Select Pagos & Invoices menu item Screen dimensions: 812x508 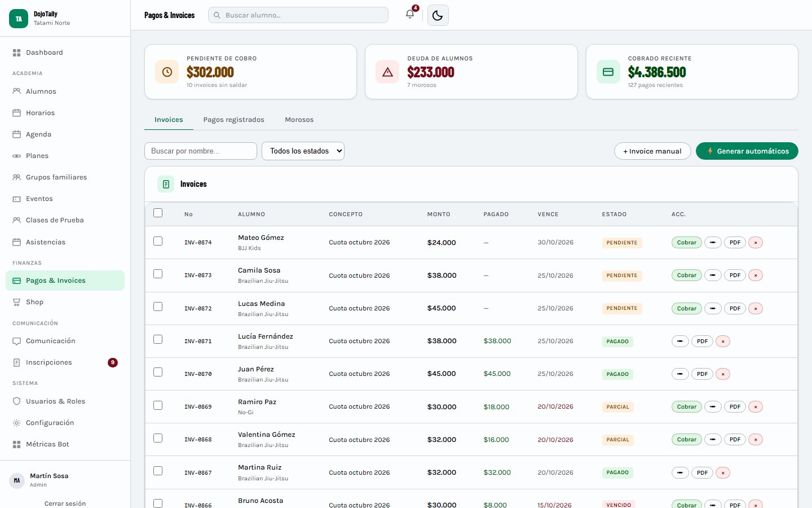click(65, 281)
